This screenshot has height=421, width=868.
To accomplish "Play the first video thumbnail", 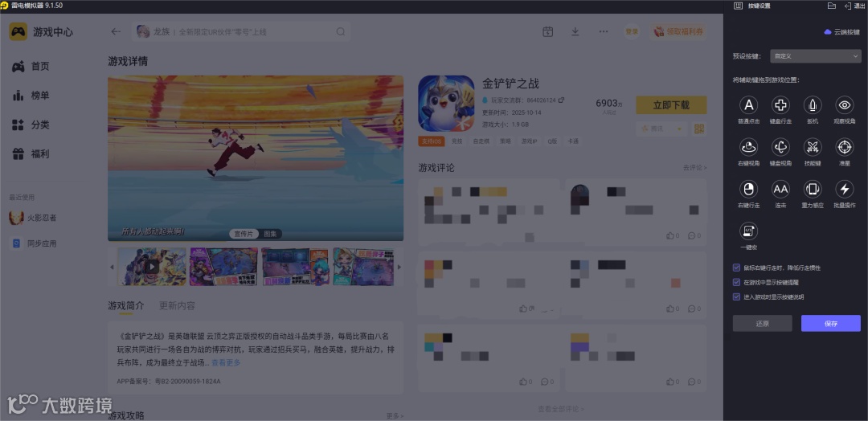I will 152,267.
